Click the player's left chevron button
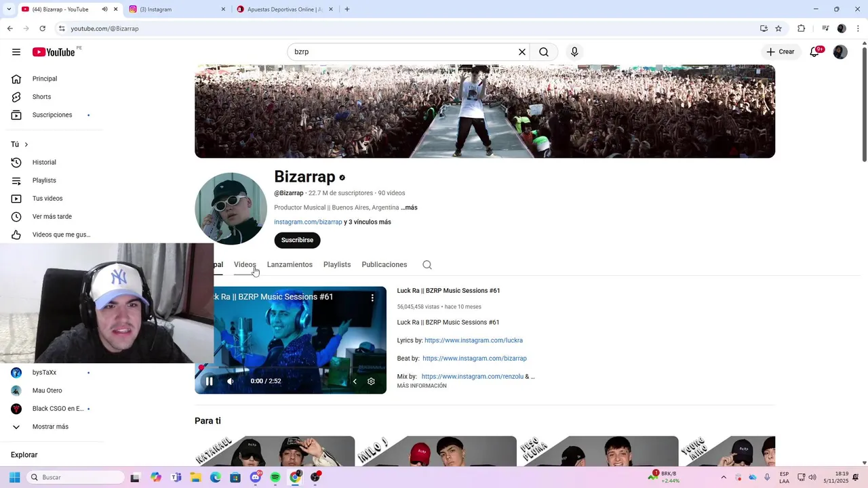Screen dimensions: 868x488 (x=354, y=382)
